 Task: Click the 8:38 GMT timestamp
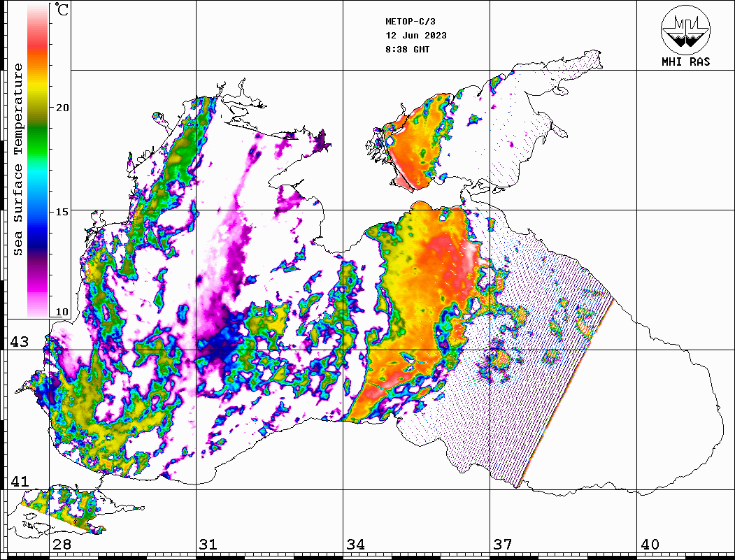tap(407, 50)
